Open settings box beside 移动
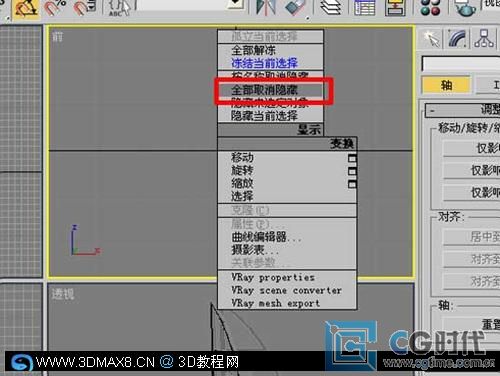The width and height of the screenshot is (500, 376). [x=352, y=158]
